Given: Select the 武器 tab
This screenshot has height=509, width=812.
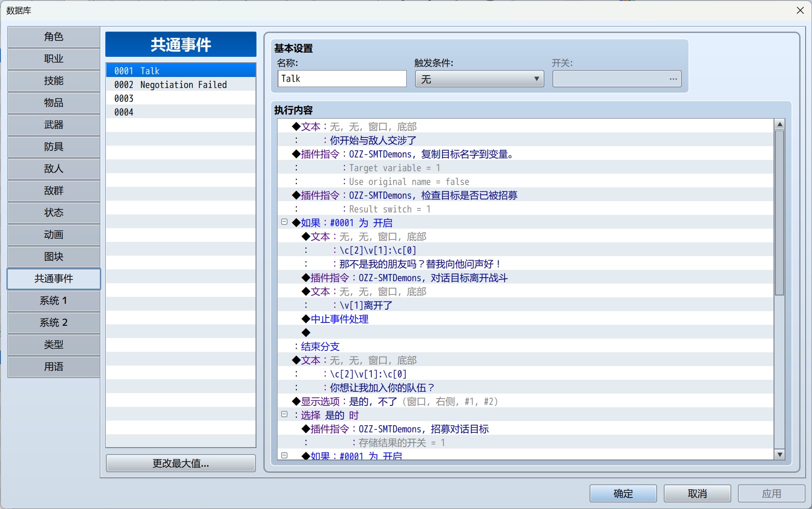Looking at the screenshot, I should tap(54, 125).
